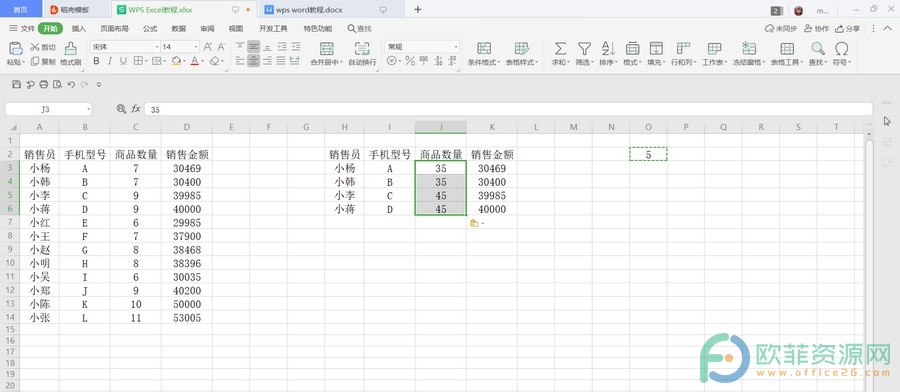The image size is (900, 392).
Task: Click the search (查找) box in menu bar
Action: pos(359,29)
